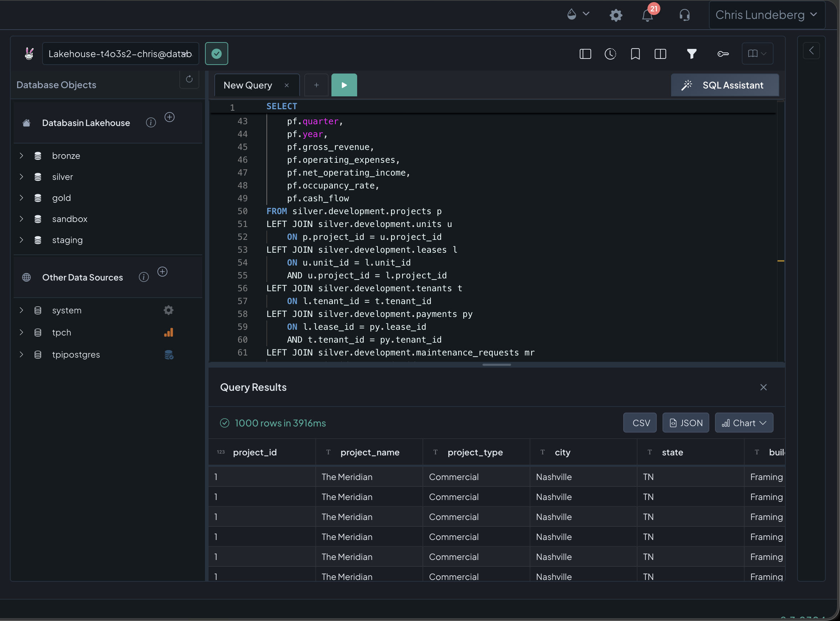Open settings gear in top bar
The width and height of the screenshot is (840, 621).
(x=615, y=15)
